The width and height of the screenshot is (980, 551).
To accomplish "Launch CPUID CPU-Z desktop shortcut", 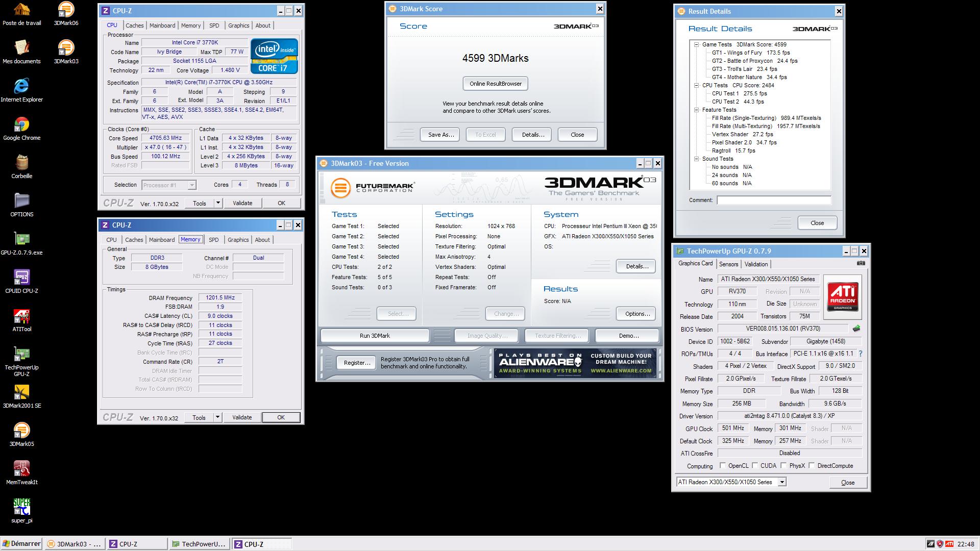I will 21,281.
